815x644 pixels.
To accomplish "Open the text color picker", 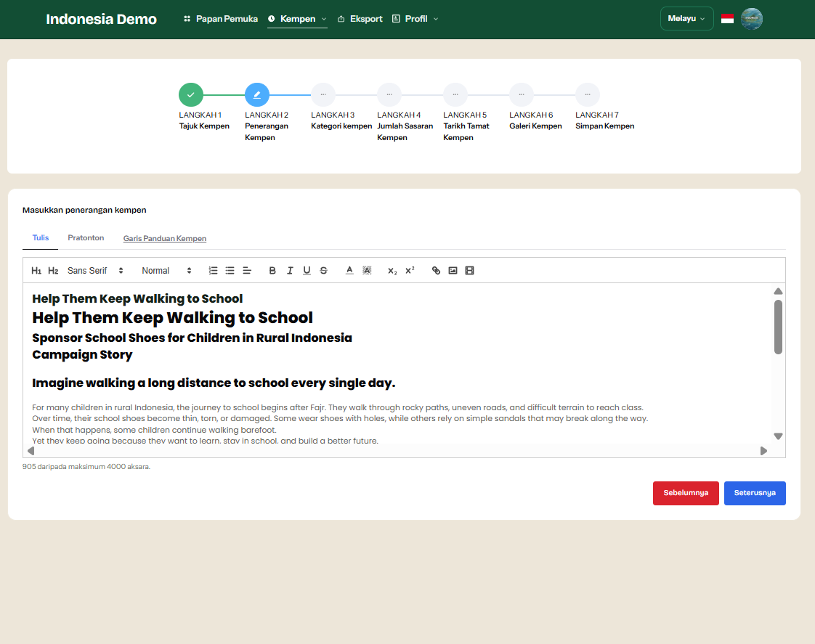I will 349,271.
